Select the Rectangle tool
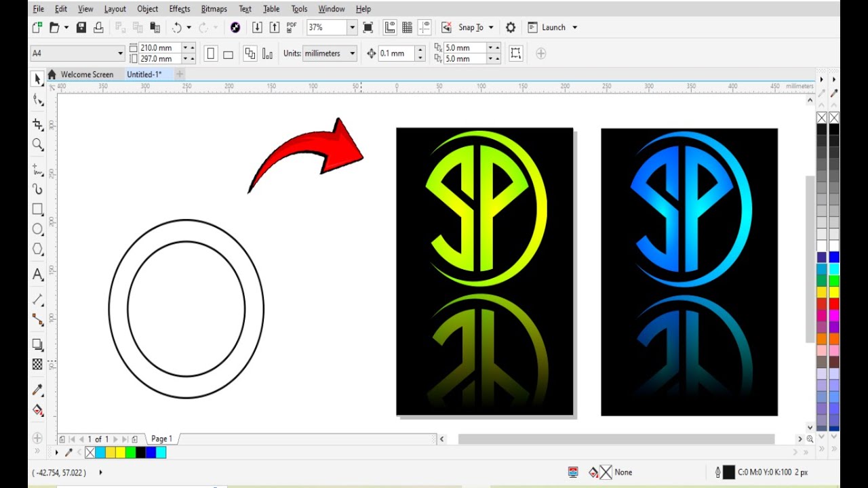 pyautogui.click(x=38, y=209)
